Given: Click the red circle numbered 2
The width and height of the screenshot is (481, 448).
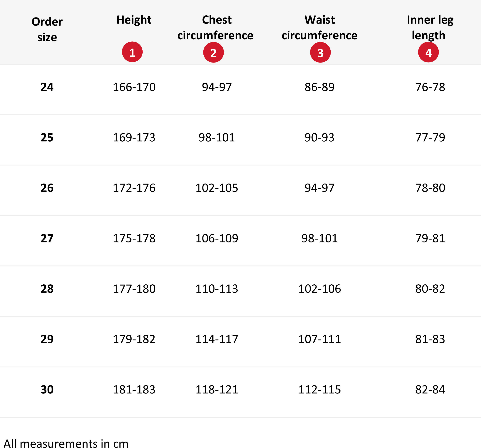Looking at the screenshot, I should [213, 52].
